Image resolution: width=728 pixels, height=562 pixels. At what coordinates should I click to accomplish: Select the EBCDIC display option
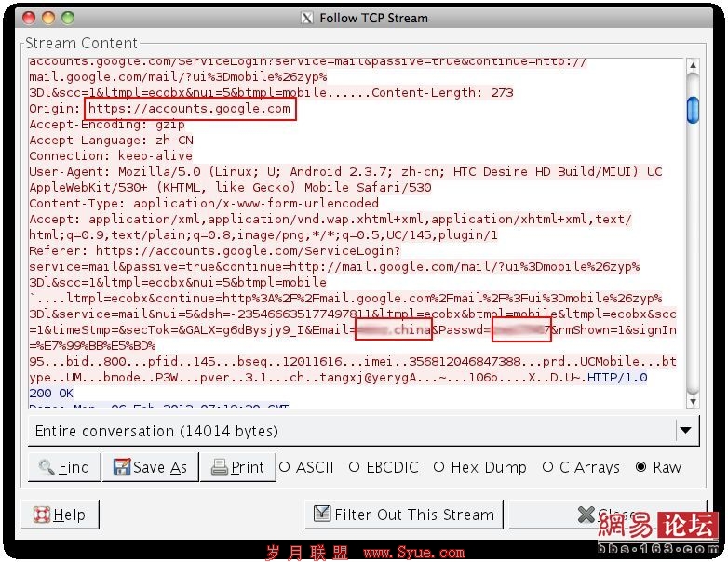(x=384, y=467)
